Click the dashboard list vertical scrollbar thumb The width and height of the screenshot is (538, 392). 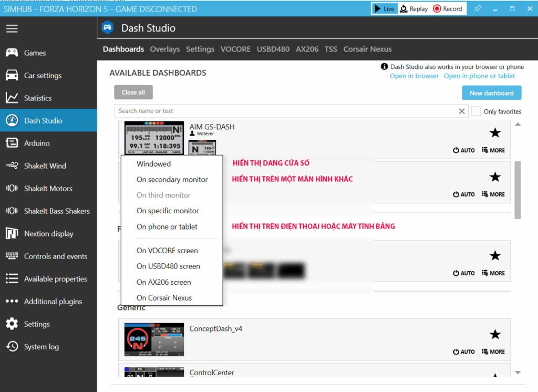coord(518,190)
